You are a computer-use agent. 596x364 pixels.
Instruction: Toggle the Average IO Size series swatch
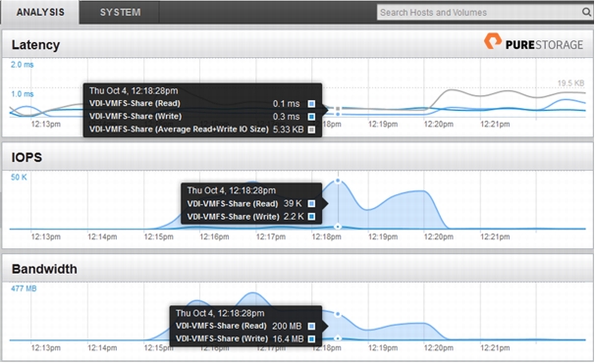coord(311,130)
